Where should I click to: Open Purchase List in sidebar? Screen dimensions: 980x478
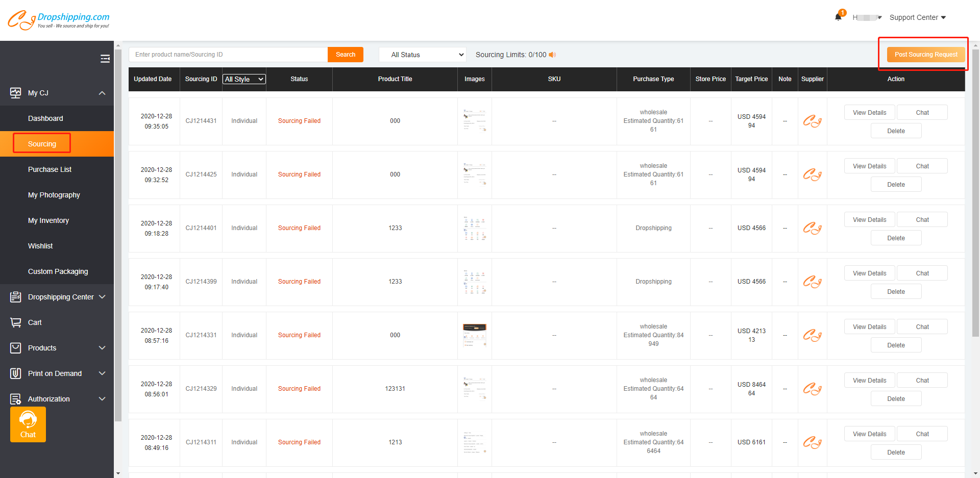click(x=50, y=169)
